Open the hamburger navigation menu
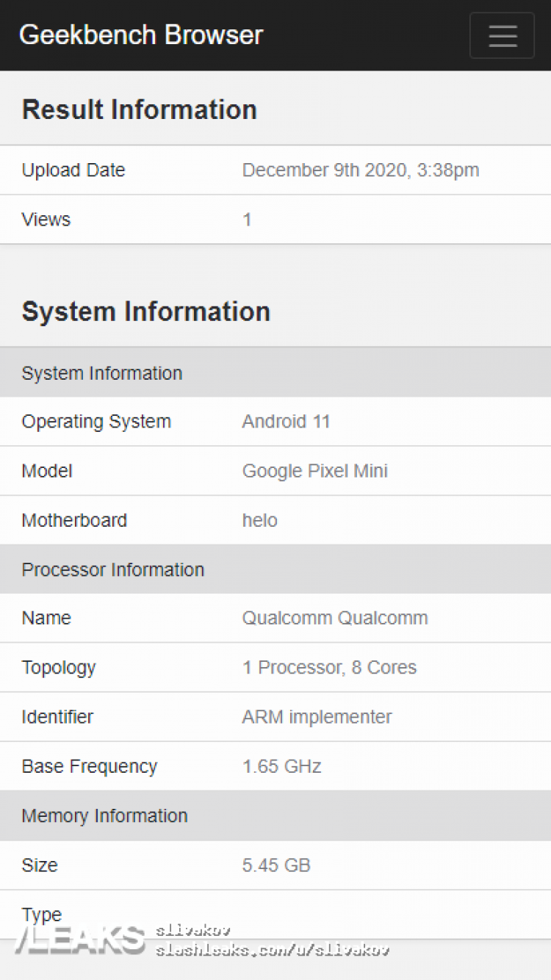This screenshot has width=551, height=980. 502,35
